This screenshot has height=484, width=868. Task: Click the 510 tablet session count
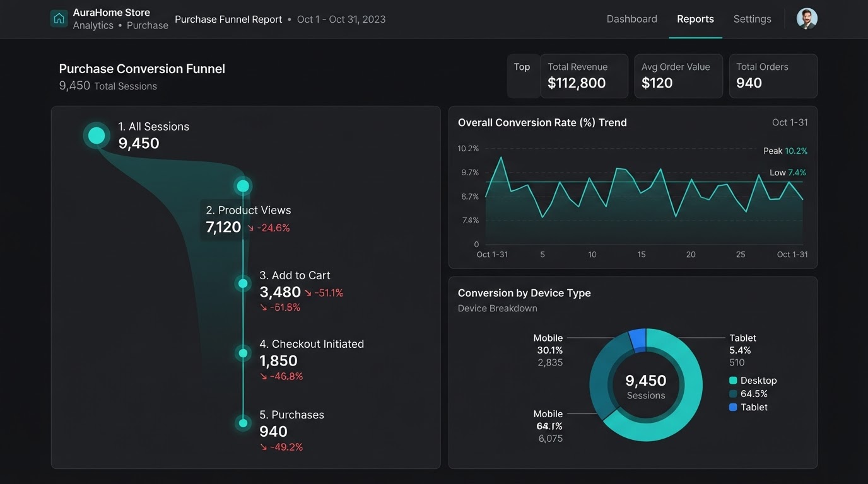pyautogui.click(x=737, y=362)
